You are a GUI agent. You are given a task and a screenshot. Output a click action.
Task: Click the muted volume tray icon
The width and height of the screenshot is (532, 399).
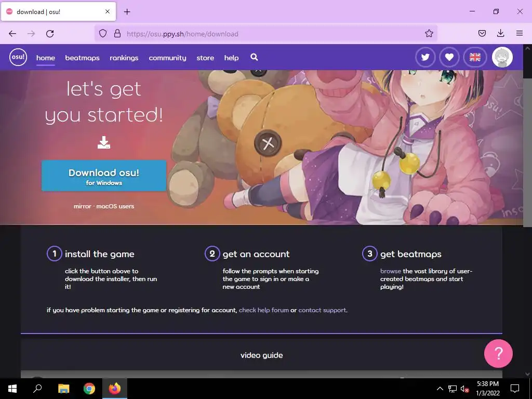click(465, 389)
